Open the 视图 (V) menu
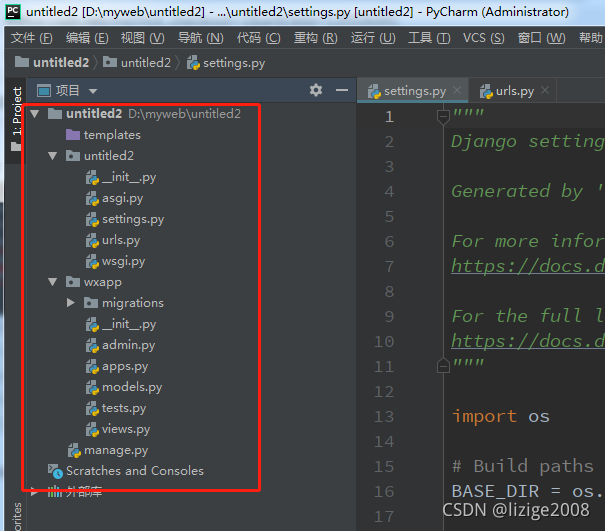This screenshot has height=531, width=605. (142, 38)
